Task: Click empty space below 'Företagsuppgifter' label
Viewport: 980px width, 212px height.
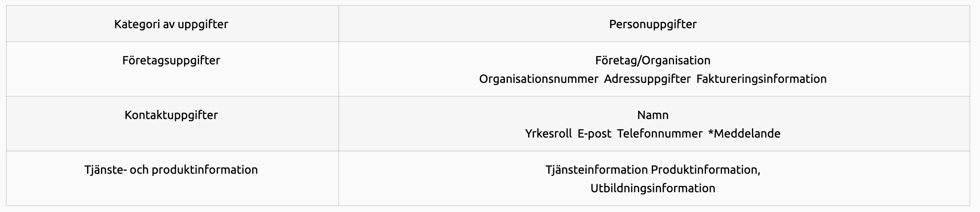Action: coord(171,82)
